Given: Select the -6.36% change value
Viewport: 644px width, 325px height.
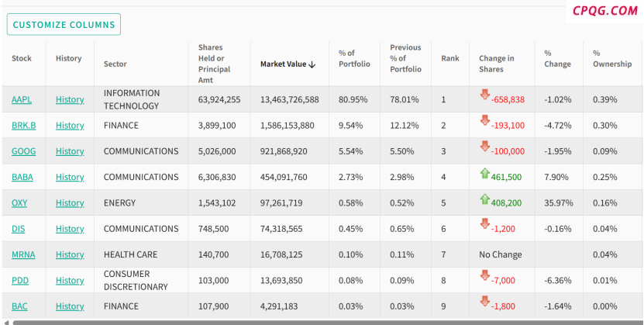Looking at the screenshot, I should point(558,281).
